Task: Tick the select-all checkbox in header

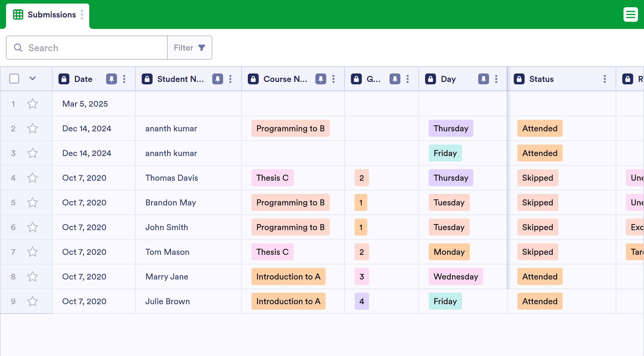Action: tap(14, 79)
